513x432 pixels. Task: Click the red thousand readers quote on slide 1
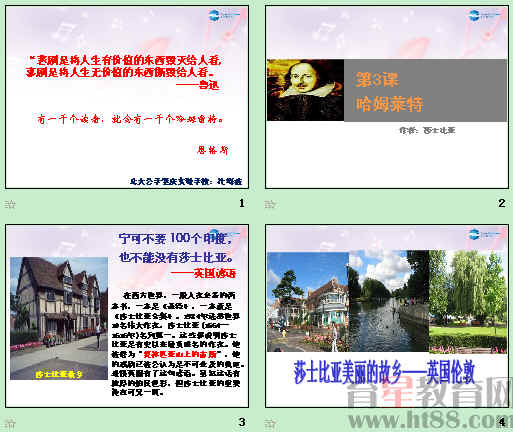130,119
